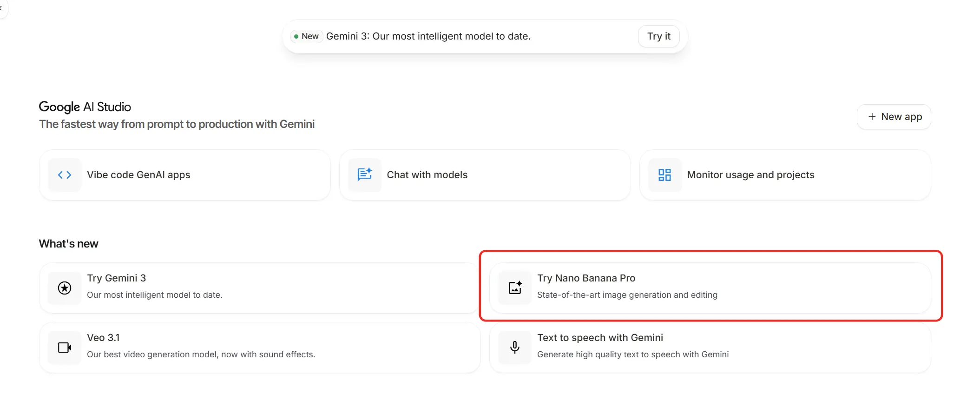Click the What's new section heading
Screen dimensions: 980x395
pos(68,244)
